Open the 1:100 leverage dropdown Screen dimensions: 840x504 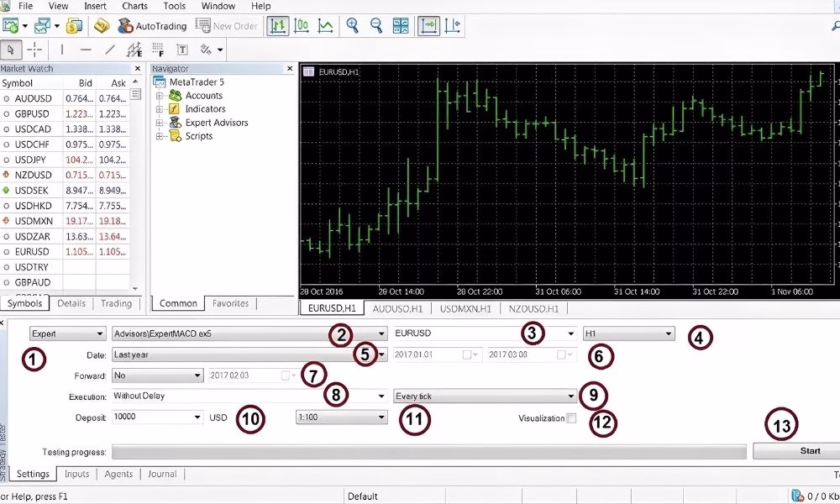[381, 417]
